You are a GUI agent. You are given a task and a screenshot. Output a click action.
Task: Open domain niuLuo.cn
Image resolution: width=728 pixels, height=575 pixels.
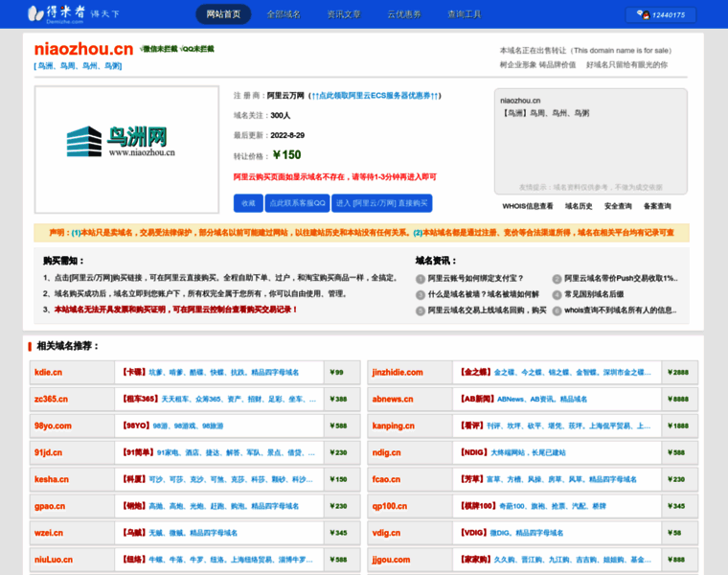54,560
